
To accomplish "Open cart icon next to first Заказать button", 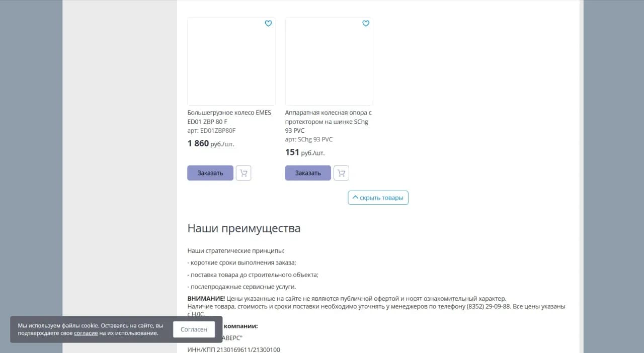I will point(244,172).
